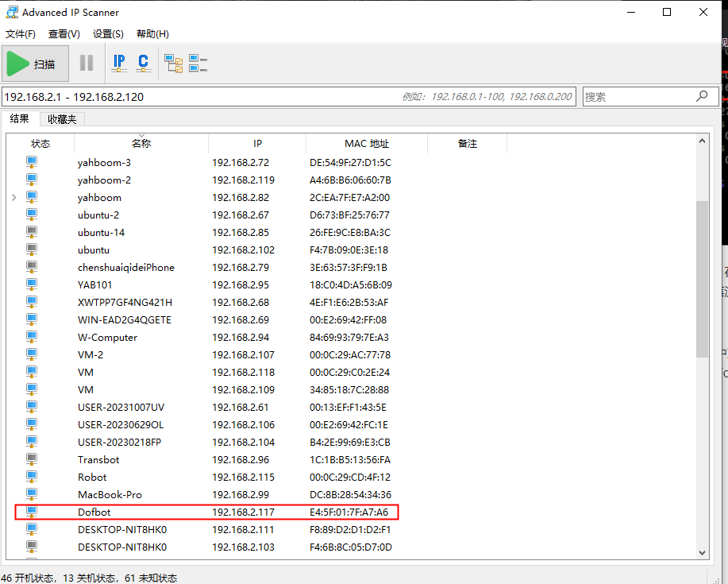Image resolution: width=728 pixels, height=584 pixels.
Task: Click the computer icon for ubuntu-2
Action: [32, 215]
